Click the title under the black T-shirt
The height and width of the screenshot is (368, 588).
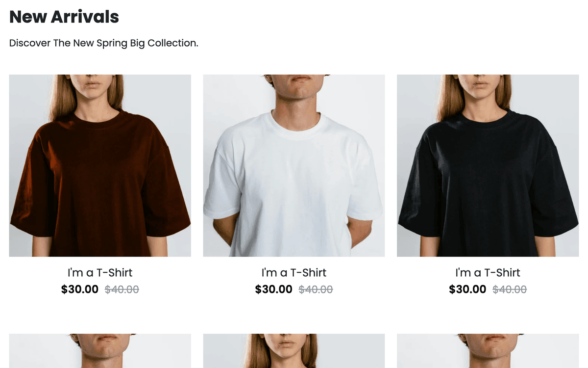pyautogui.click(x=488, y=273)
